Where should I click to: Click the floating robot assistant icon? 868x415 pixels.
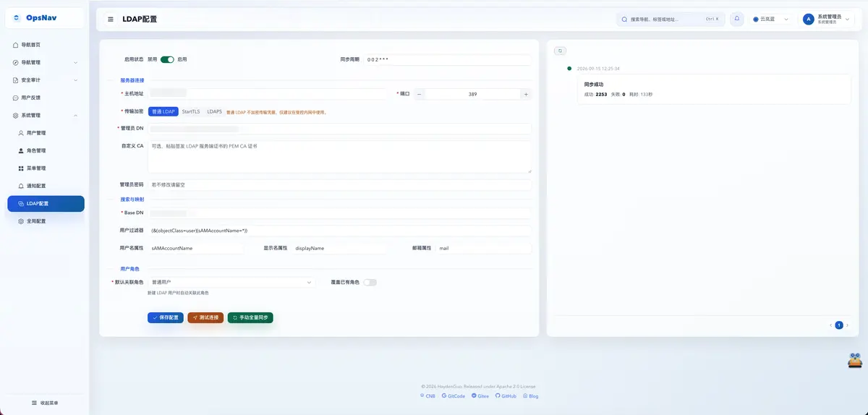pyautogui.click(x=854, y=360)
